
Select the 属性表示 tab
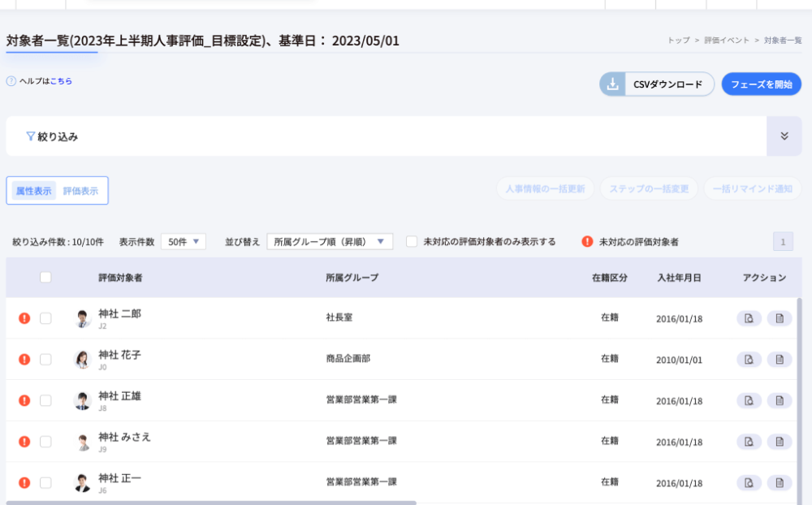point(33,191)
